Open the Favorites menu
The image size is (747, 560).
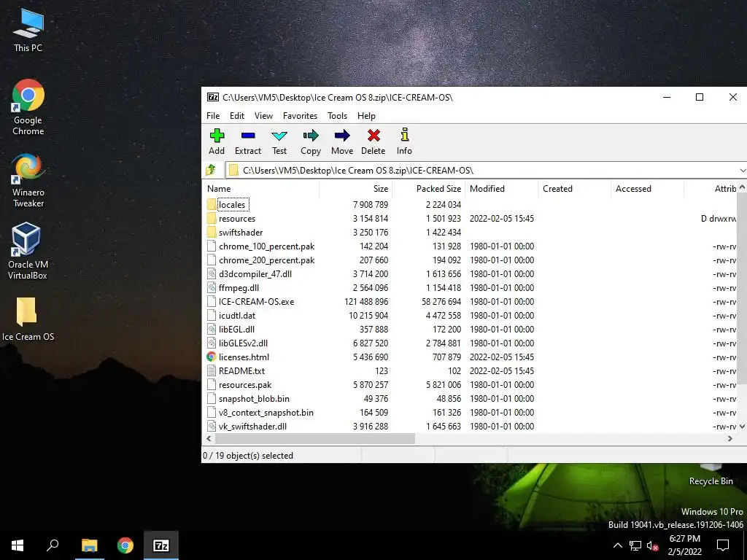pyautogui.click(x=300, y=116)
